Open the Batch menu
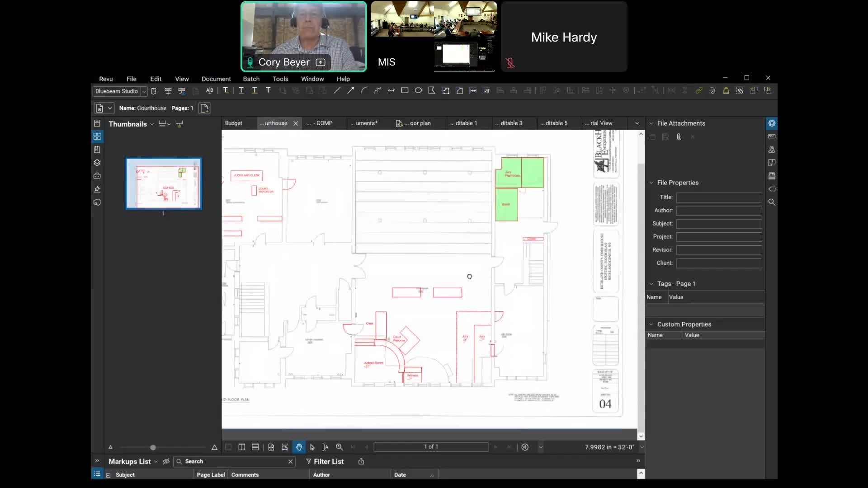868x488 pixels. pyautogui.click(x=251, y=79)
